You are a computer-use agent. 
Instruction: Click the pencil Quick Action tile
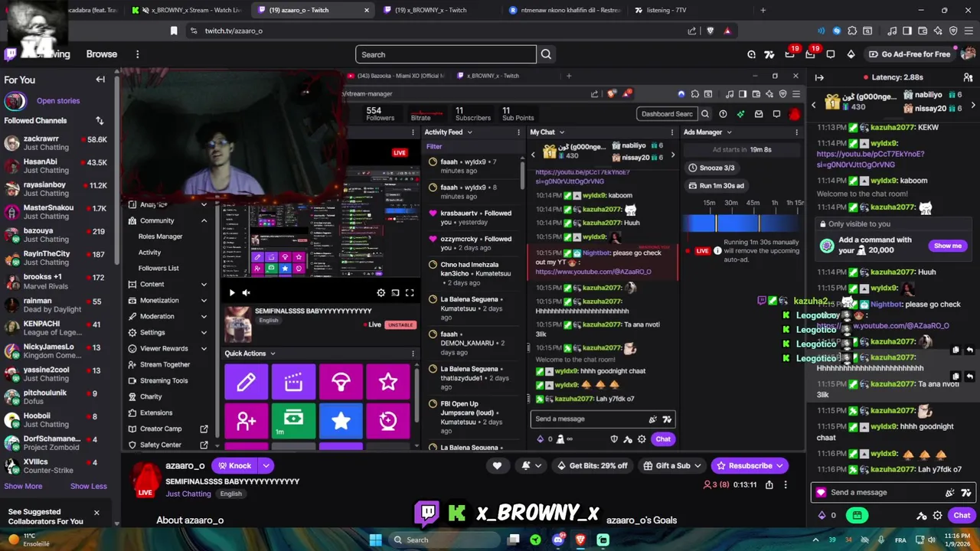click(x=246, y=382)
